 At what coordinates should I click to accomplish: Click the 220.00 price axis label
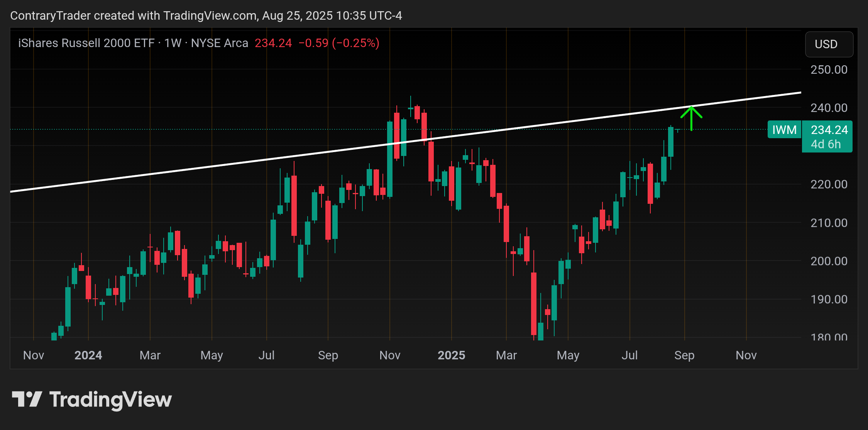(829, 185)
